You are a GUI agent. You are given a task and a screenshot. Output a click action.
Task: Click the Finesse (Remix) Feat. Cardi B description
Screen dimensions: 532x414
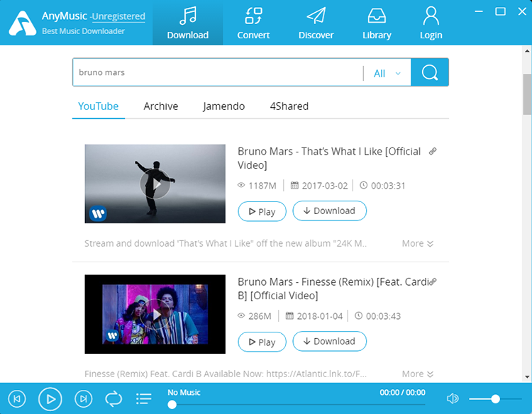[x=226, y=374]
